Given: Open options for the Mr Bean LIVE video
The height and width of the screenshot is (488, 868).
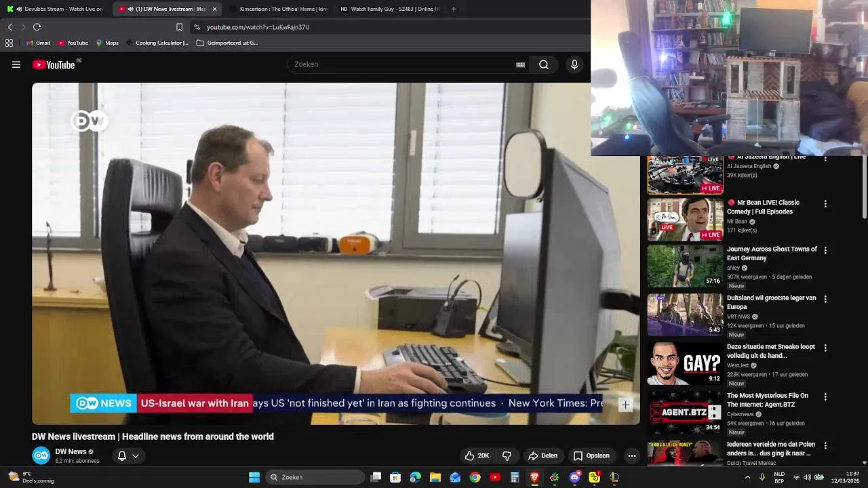Looking at the screenshot, I should pos(825,203).
